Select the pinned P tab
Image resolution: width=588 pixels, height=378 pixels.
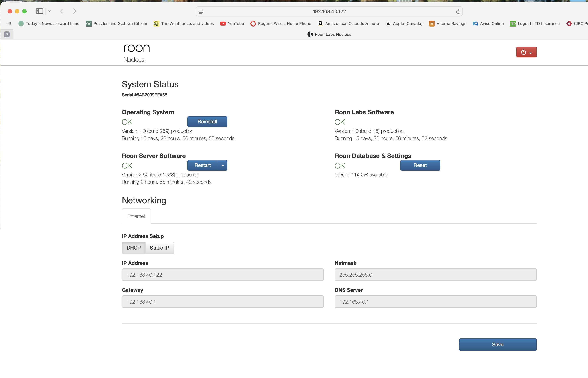7,34
